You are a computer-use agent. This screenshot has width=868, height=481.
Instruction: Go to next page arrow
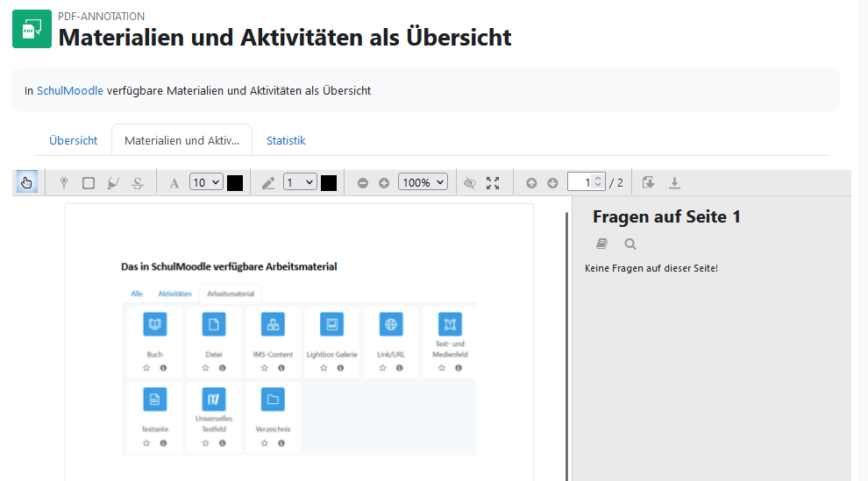552,183
